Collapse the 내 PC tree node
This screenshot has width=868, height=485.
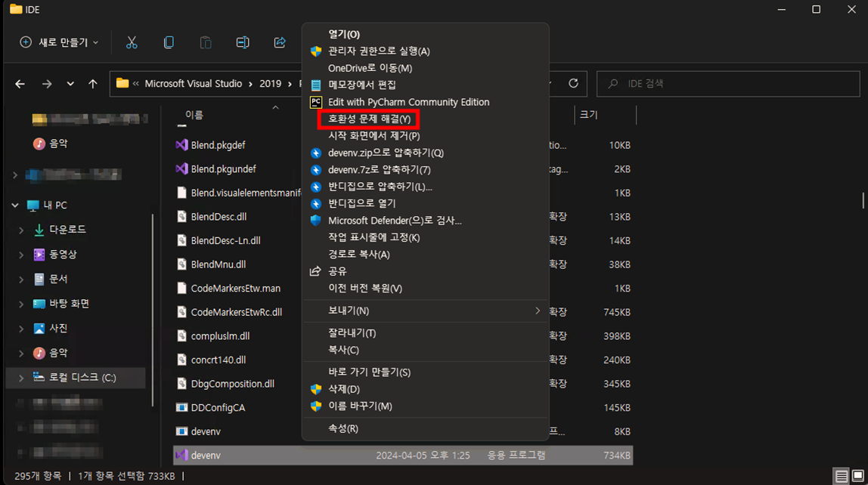[x=15, y=205]
